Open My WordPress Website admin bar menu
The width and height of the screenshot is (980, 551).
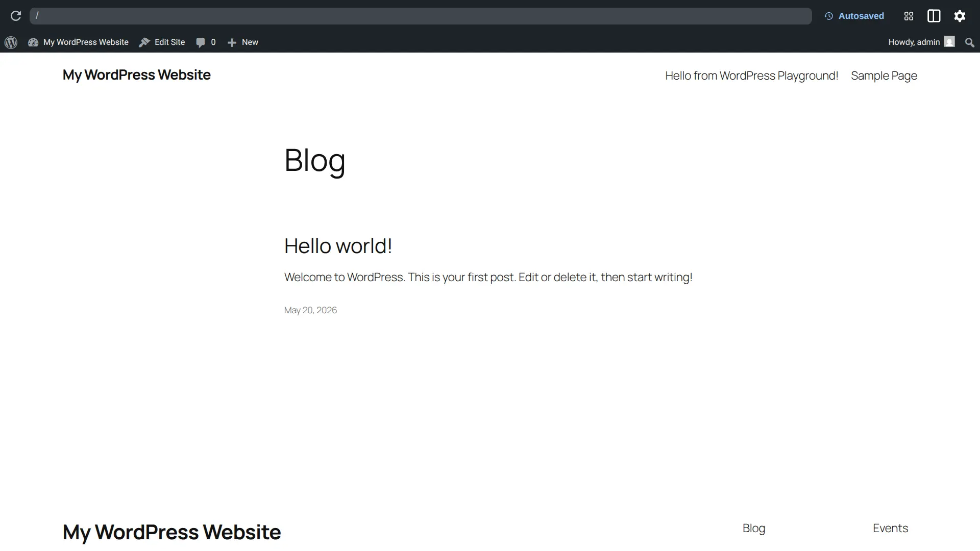pos(78,42)
